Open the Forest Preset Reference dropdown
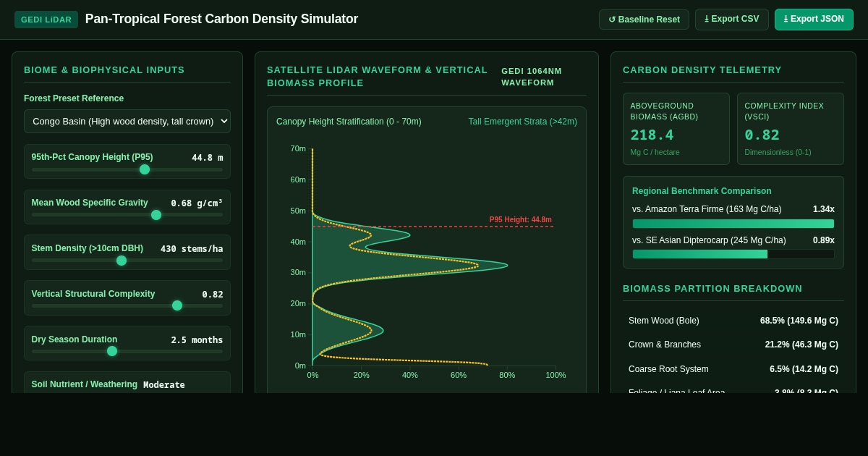 pyautogui.click(x=127, y=121)
